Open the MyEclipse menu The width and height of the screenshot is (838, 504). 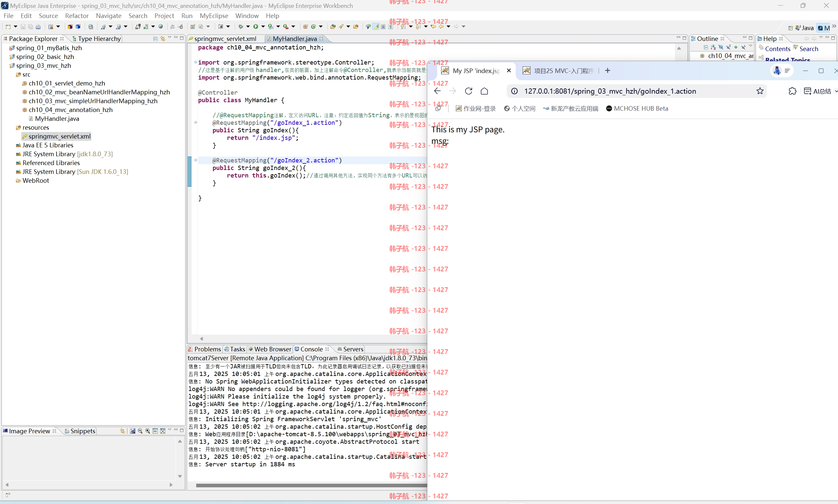pyautogui.click(x=214, y=16)
